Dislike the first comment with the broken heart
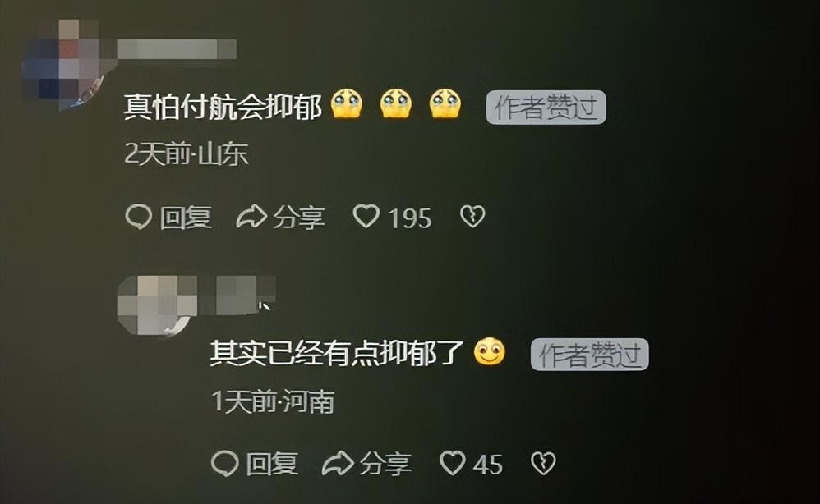Screen dimensions: 820x504 pos(472,216)
